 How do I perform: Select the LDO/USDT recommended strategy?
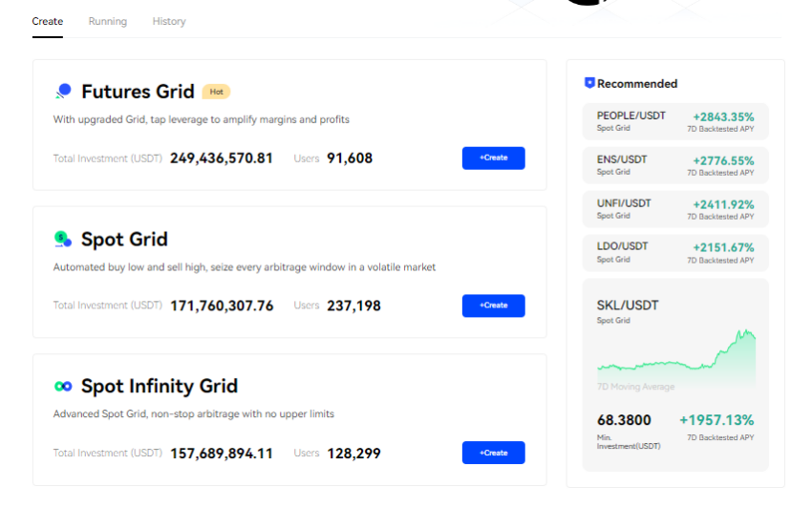675,252
